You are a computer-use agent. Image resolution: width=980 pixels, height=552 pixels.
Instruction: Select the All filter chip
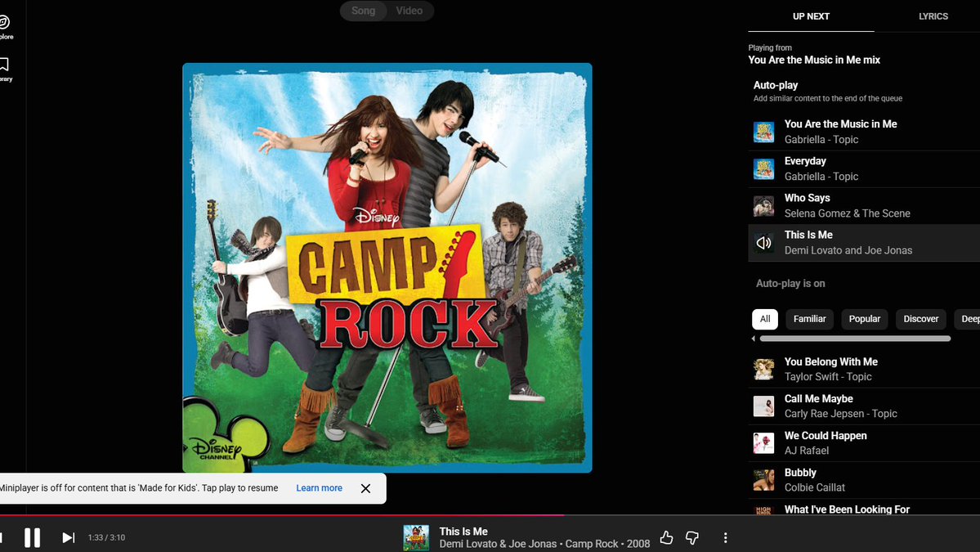[765, 319]
